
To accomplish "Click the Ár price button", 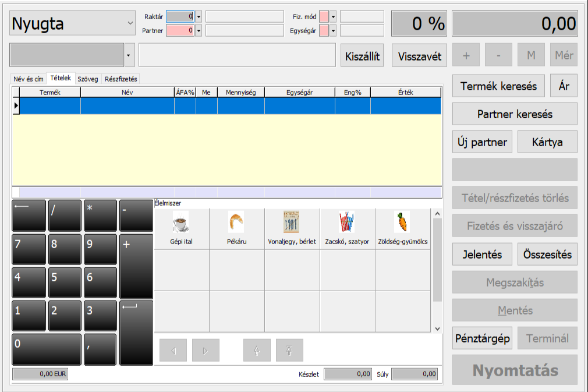I will [x=564, y=86].
